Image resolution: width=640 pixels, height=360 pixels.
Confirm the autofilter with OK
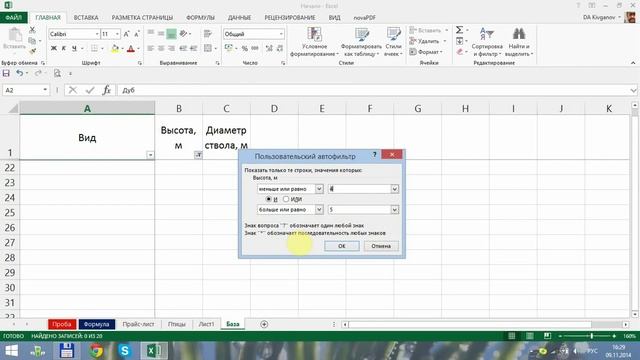tap(342, 246)
